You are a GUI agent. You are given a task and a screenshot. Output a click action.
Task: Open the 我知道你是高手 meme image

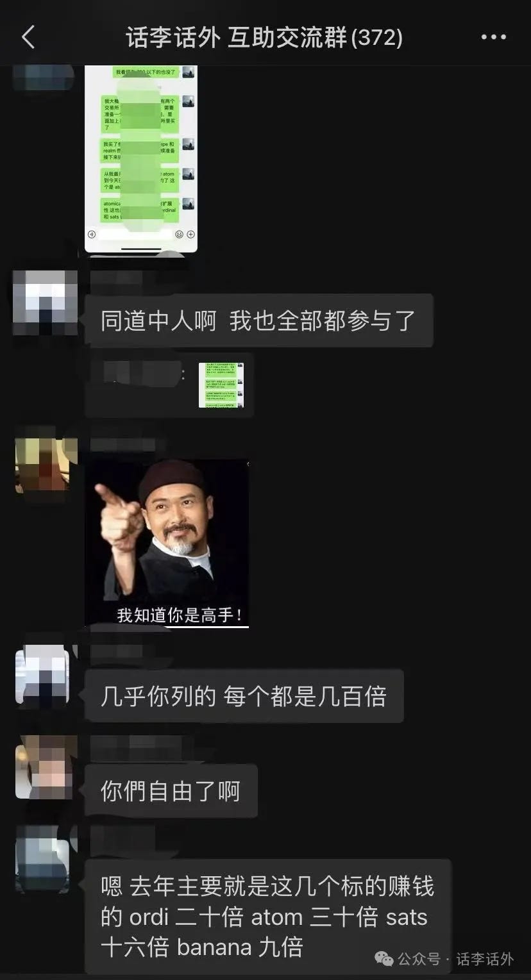tap(167, 544)
